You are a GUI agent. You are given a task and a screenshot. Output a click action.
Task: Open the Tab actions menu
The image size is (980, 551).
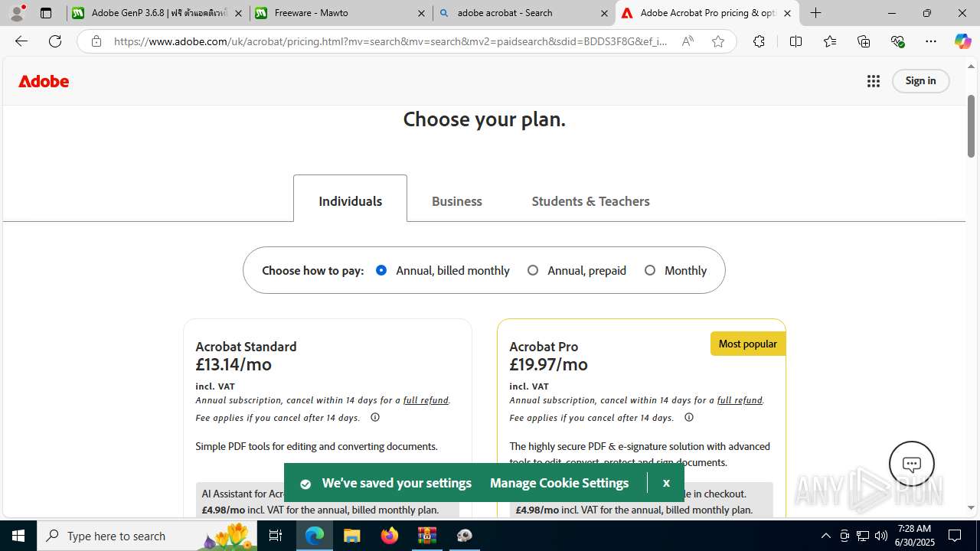click(46, 13)
